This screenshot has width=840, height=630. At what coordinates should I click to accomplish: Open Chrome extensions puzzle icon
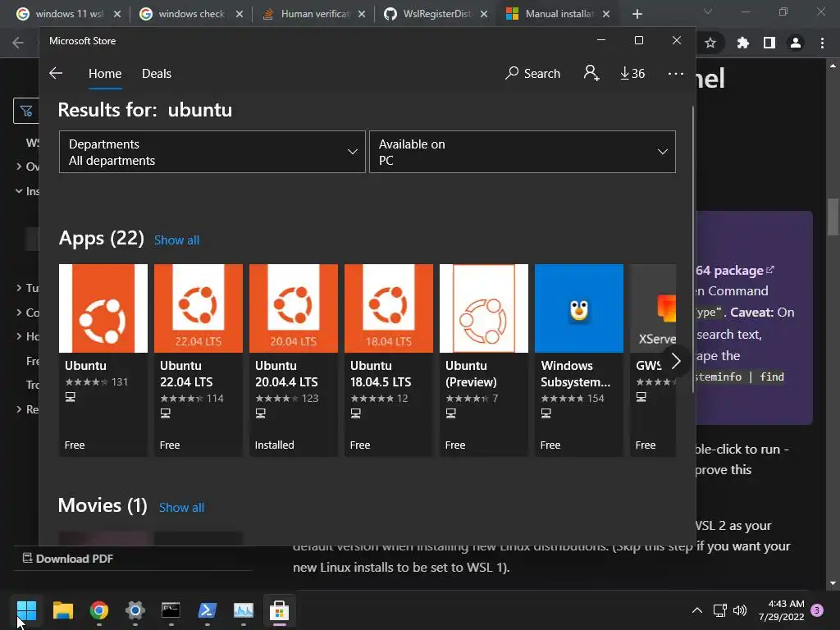pyautogui.click(x=743, y=43)
